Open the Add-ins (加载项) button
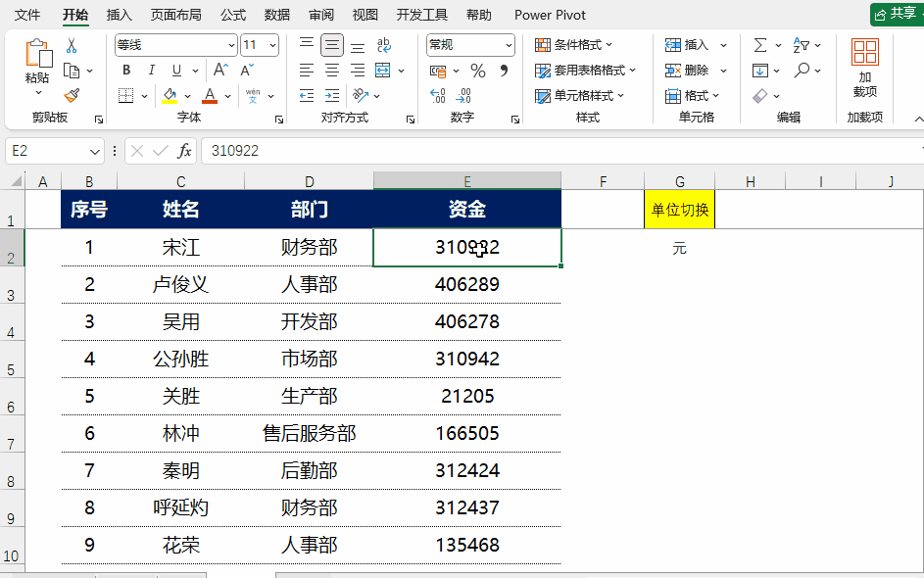The width and height of the screenshot is (924, 578). point(865,68)
